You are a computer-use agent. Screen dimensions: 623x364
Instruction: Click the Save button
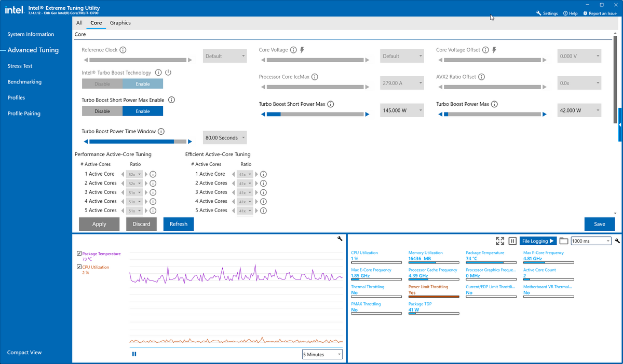[x=600, y=224]
